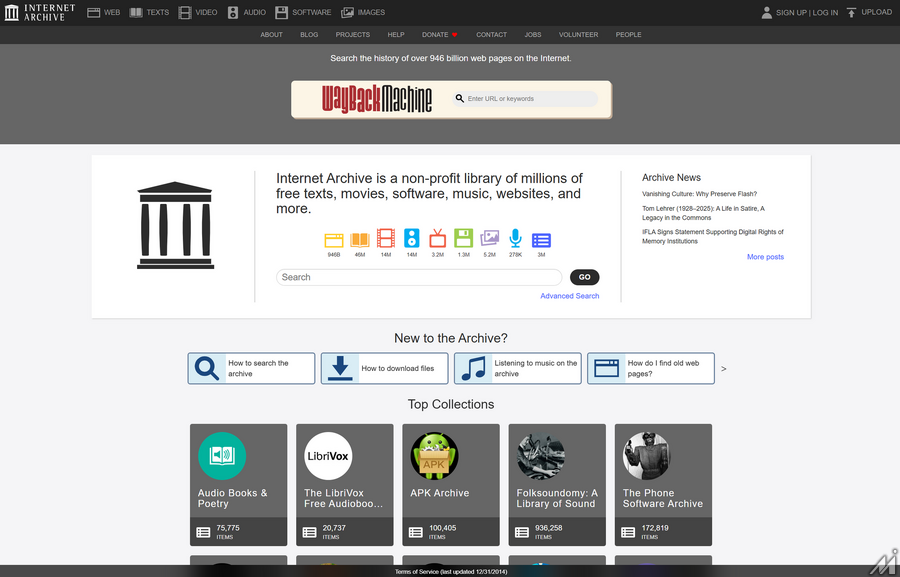Screen dimensions: 900x577
Task: Expand next tutorials with the right chevron
Action: coord(723,369)
